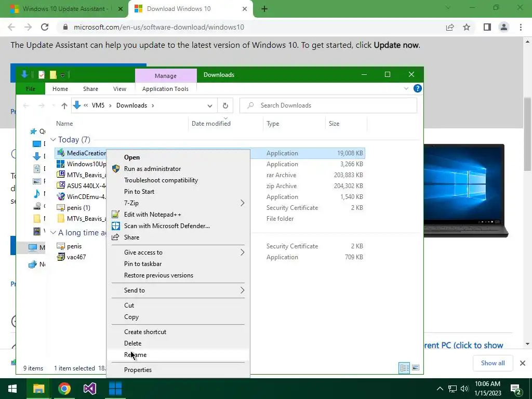This screenshot has height=399, width=532.
Task: Switch to large icons view
Action: tap(416, 368)
